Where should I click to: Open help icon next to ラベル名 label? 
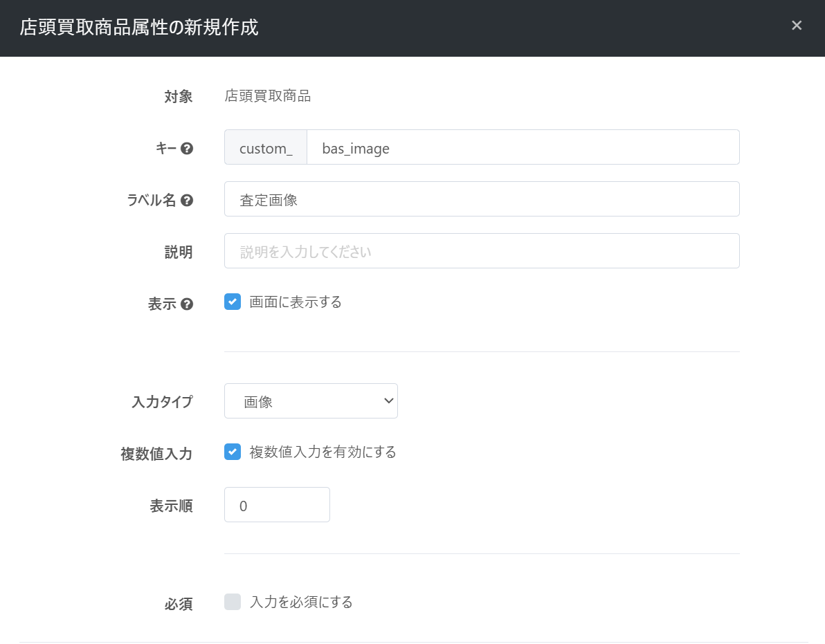click(x=187, y=201)
